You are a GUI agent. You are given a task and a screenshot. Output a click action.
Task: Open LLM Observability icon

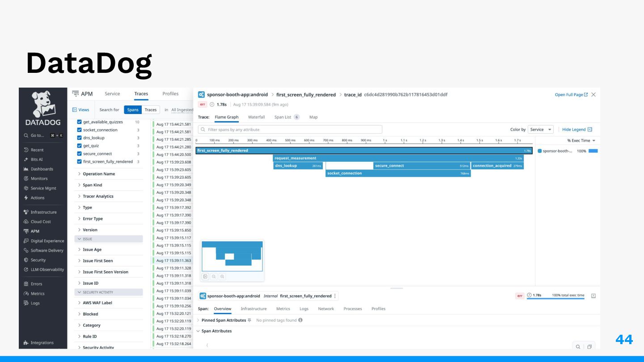click(26, 269)
